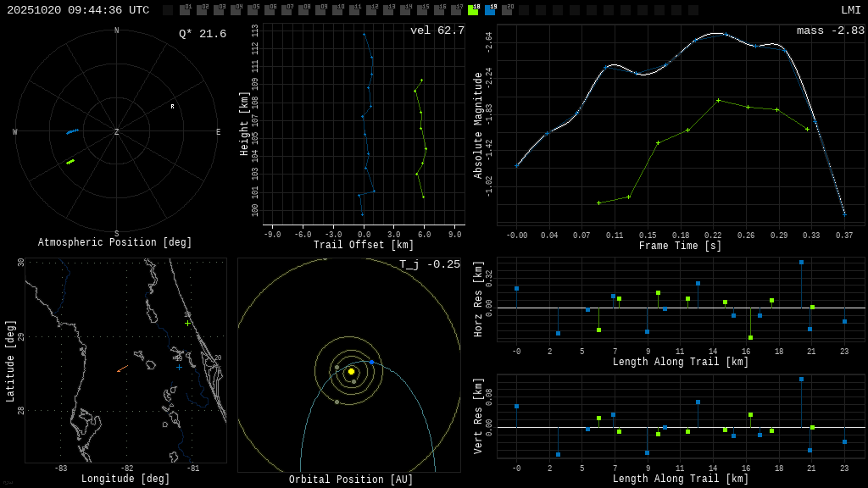Click the Q* 21.6 value label
868x488 pixels.
(203, 34)
